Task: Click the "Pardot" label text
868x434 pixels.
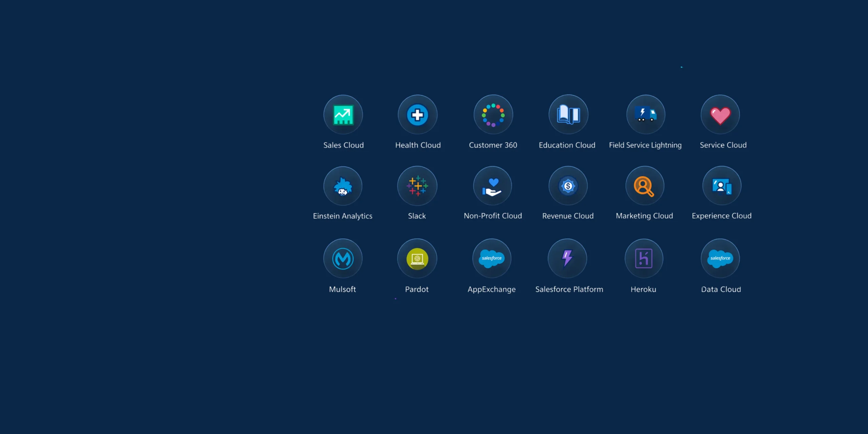Action: point(417,289)
